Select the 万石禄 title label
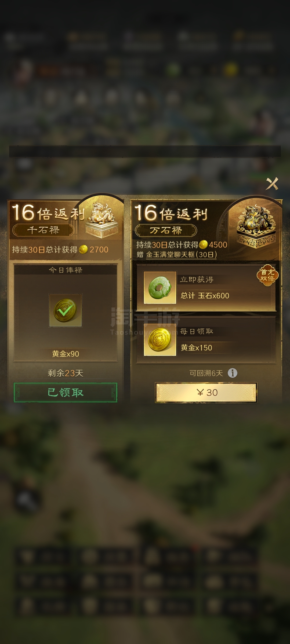290x644 pixels. pyautogui.click(x=166, y=230)
